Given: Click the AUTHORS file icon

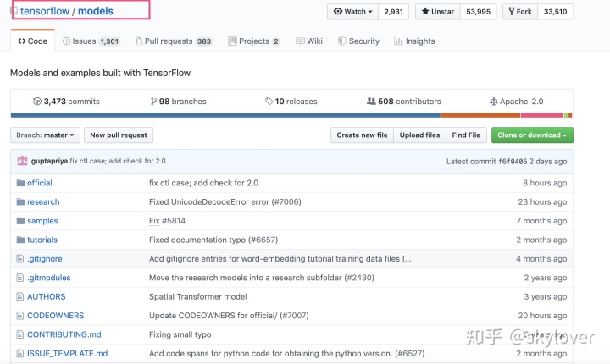Looking at the screenshot, I should point(19,297).
